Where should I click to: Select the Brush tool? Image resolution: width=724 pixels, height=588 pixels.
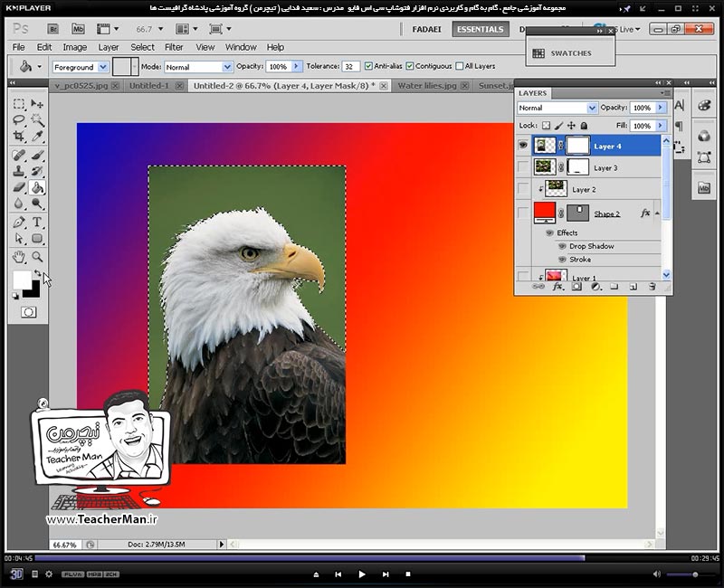pos(37,155)
